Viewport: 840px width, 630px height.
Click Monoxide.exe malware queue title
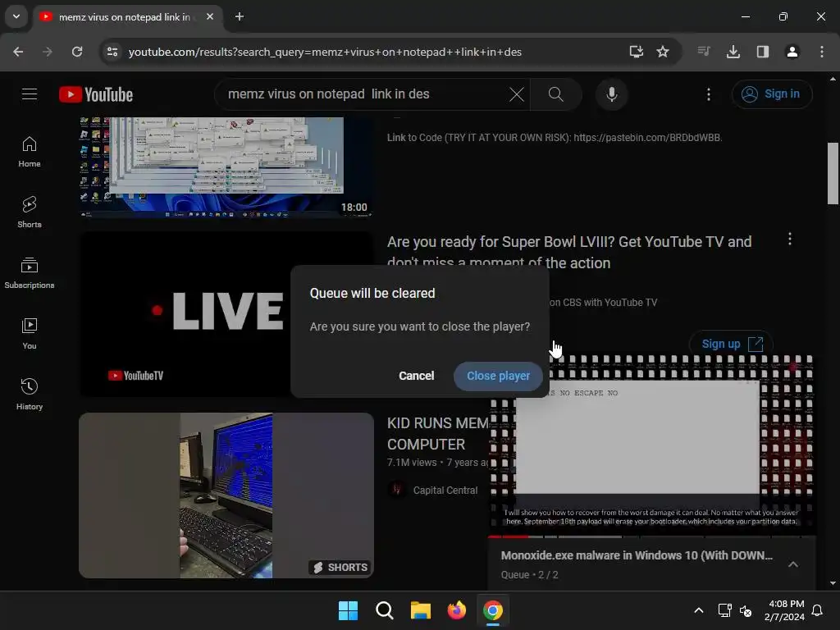pyautogui.click(x=637, y=555)
